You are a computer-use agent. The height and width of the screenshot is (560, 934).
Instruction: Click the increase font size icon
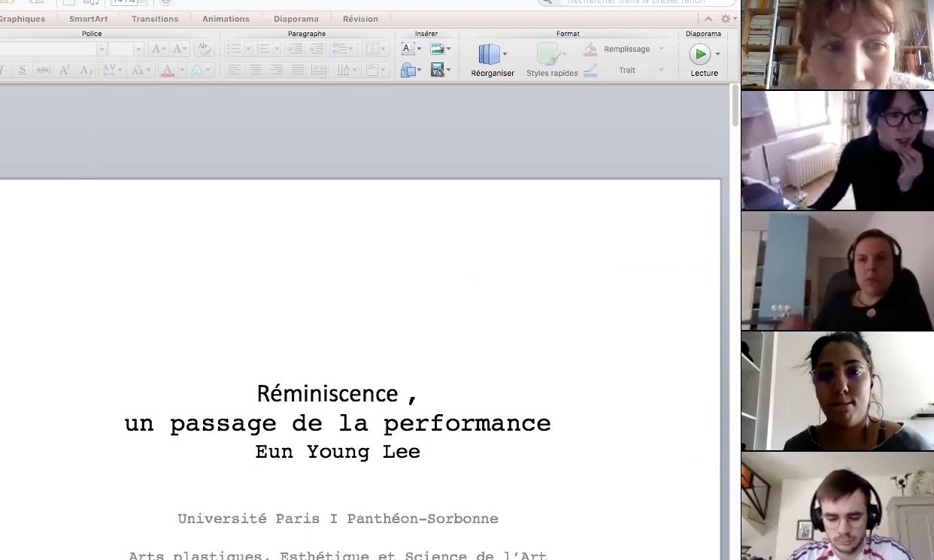(158, 49)
